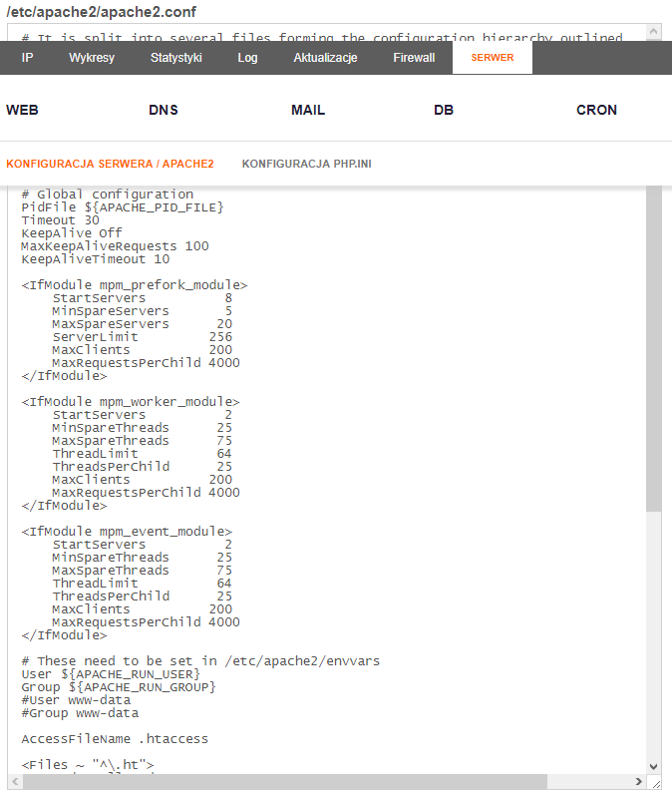Click the vertical scrollbar thumb of editor
672x794 pixels.
[x=653, y=349]
